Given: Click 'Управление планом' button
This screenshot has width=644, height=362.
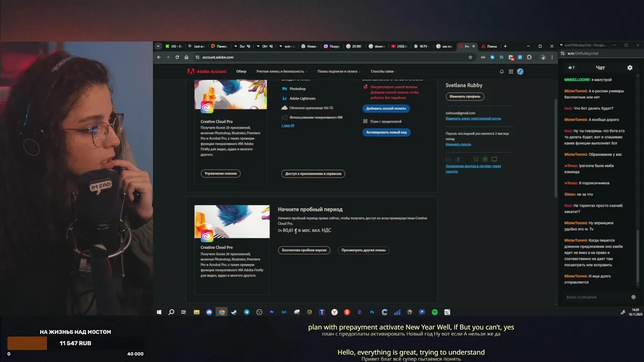Looking at the screenshot, I should [220, 173].
